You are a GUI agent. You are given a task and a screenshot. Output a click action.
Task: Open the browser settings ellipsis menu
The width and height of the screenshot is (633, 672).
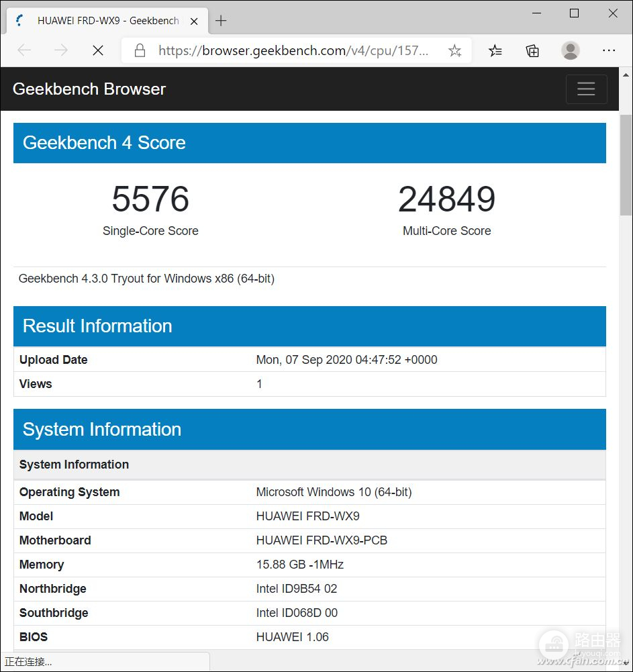pos(609,50)
